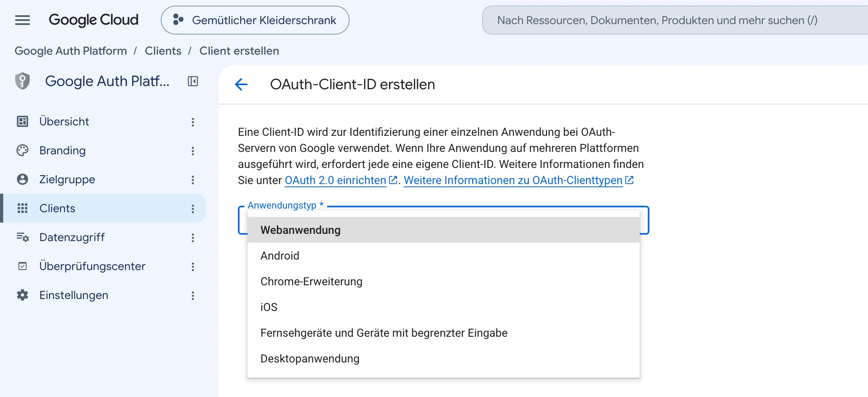Click the Google Cloud logo
The image size is (868, 397).
[x=93, y=20]
